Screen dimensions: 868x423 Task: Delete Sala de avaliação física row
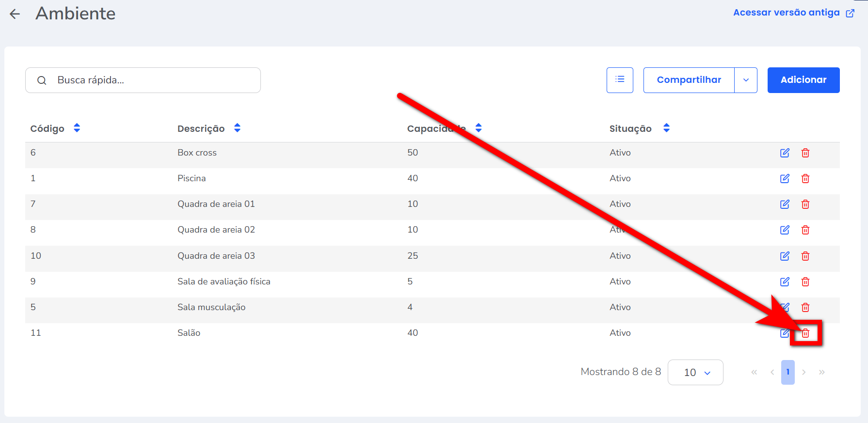pos(805,282)
